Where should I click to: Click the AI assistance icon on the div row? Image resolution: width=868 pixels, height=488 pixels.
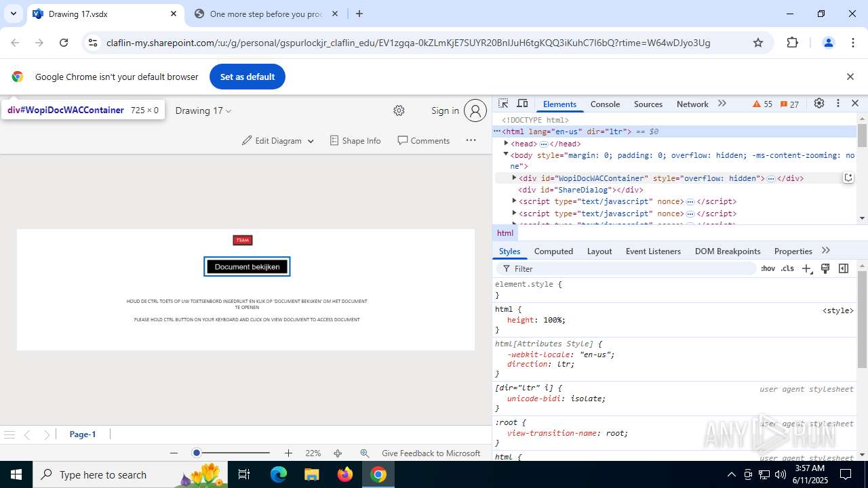click(848, 178)
